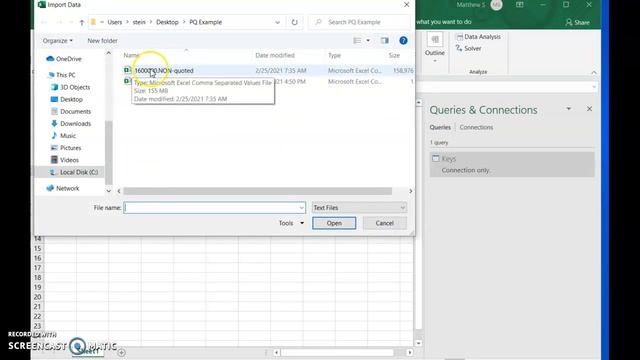Click the Search PQ Example box
This screenshot has width=640, height=360.
tap(359, 22)
